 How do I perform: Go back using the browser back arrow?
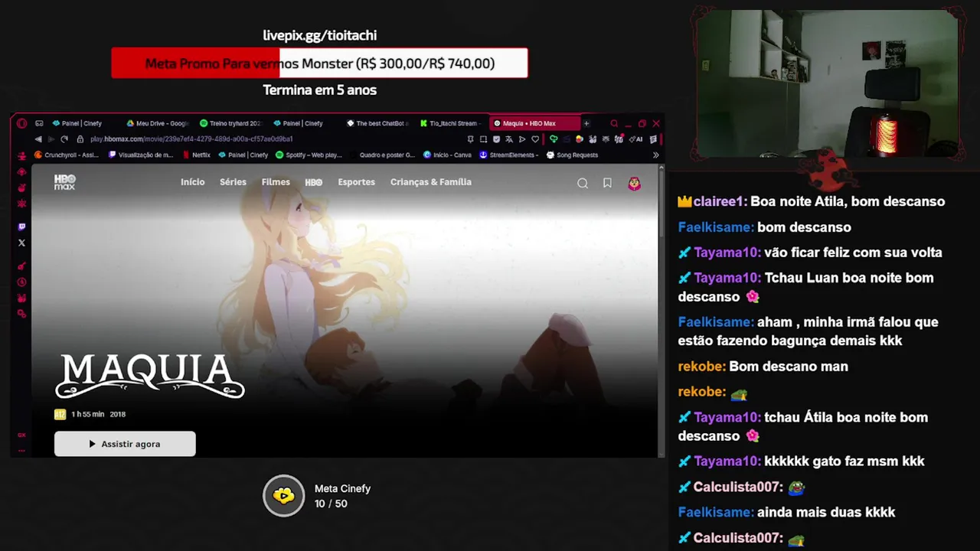pos(38,139)
